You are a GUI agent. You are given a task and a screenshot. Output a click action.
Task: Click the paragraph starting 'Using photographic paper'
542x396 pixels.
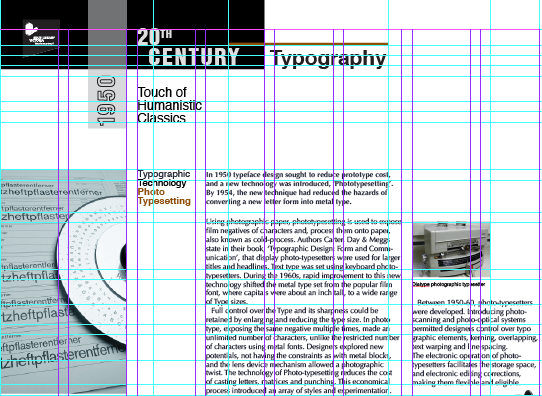tap(303, 262)
